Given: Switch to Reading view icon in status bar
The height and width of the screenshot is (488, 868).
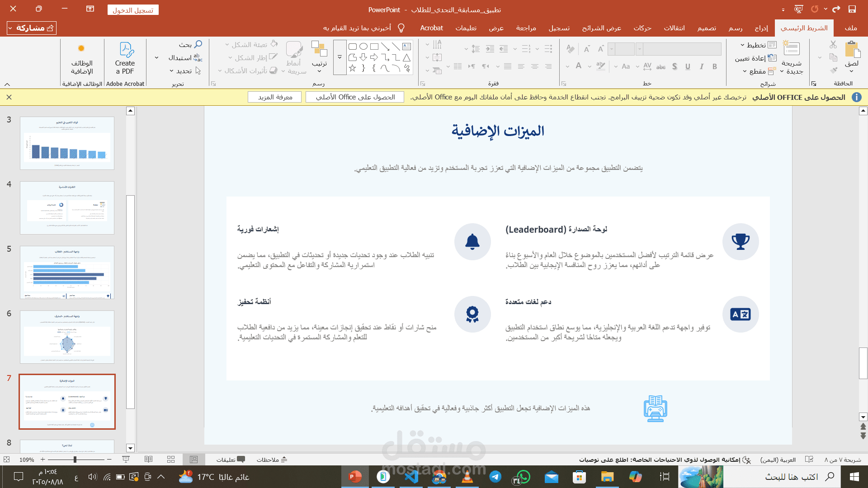Looking at the screenshot, I should (148, 460).
